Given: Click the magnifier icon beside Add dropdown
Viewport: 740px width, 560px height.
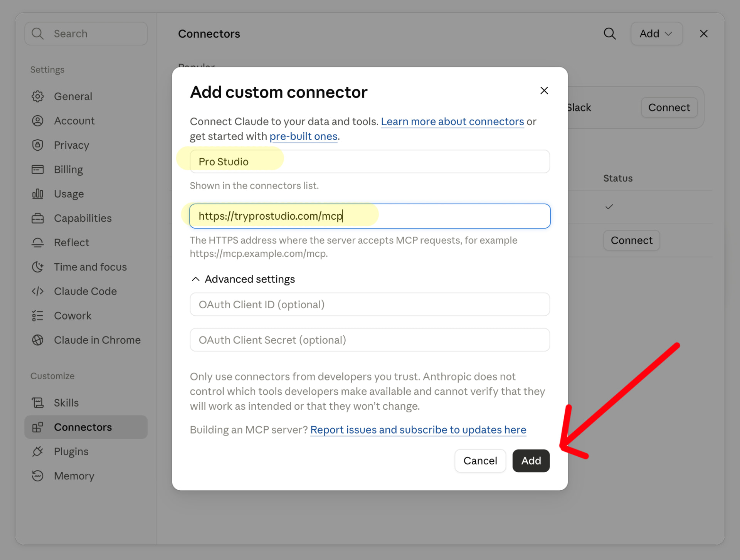Looking at the screenshot, I should (x=609, y=34).
